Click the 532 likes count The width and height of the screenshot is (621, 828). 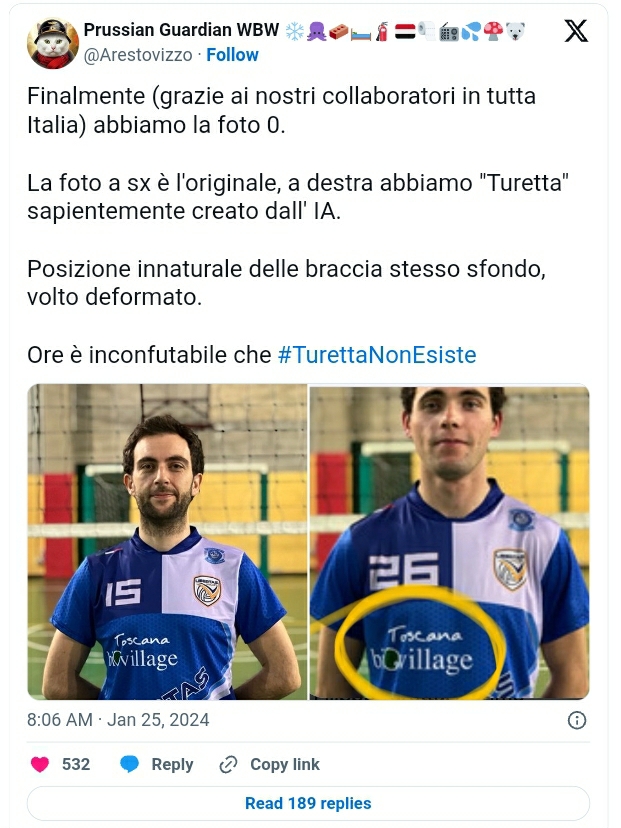(76, 764)
